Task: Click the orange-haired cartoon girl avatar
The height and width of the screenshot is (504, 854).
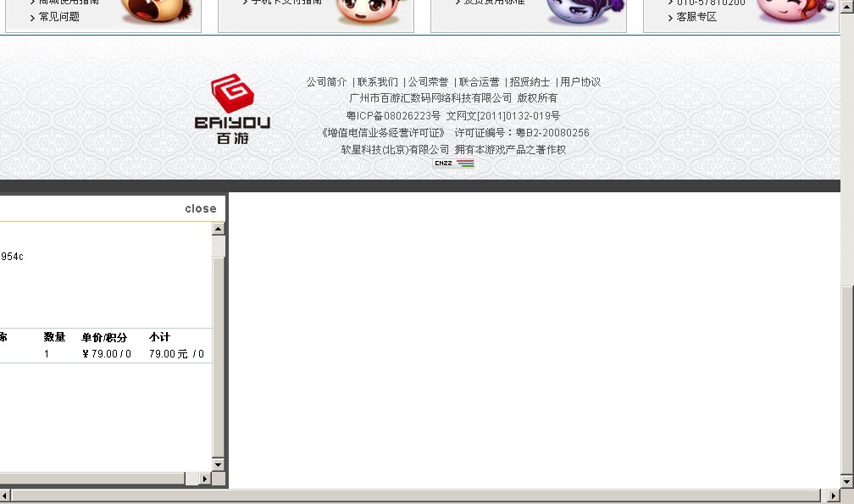Action: tap(368, 11)
